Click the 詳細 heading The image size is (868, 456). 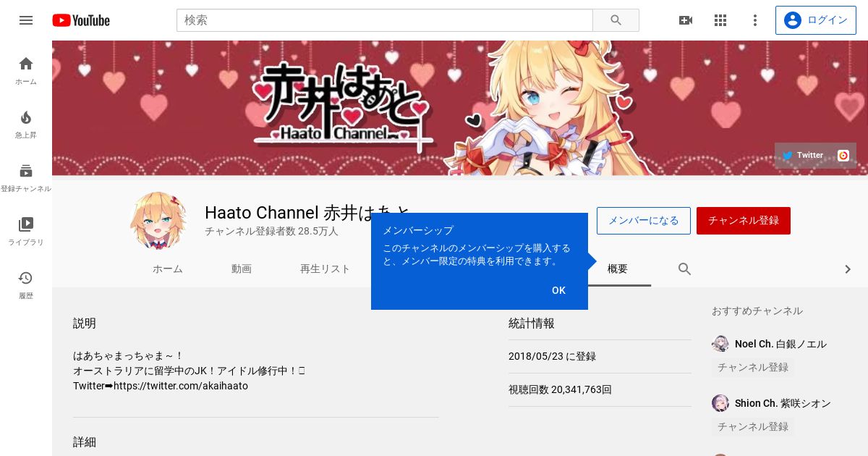pos(85,442)
